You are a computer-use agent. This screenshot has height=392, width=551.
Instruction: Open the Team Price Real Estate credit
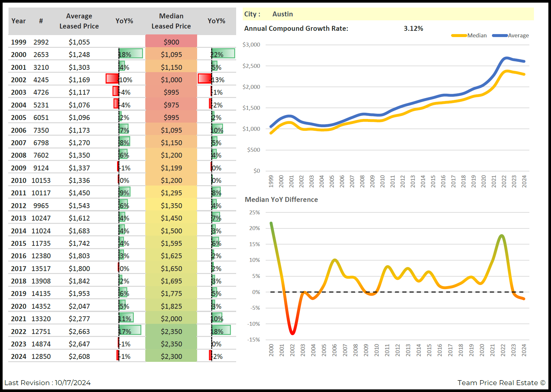[x=501, y=383]
